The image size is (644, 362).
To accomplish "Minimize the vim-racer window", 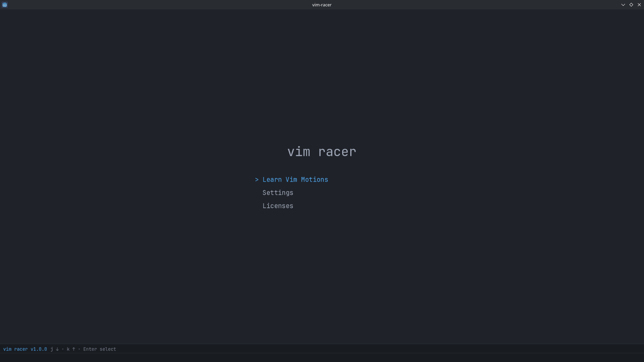I will click(623, 5).
